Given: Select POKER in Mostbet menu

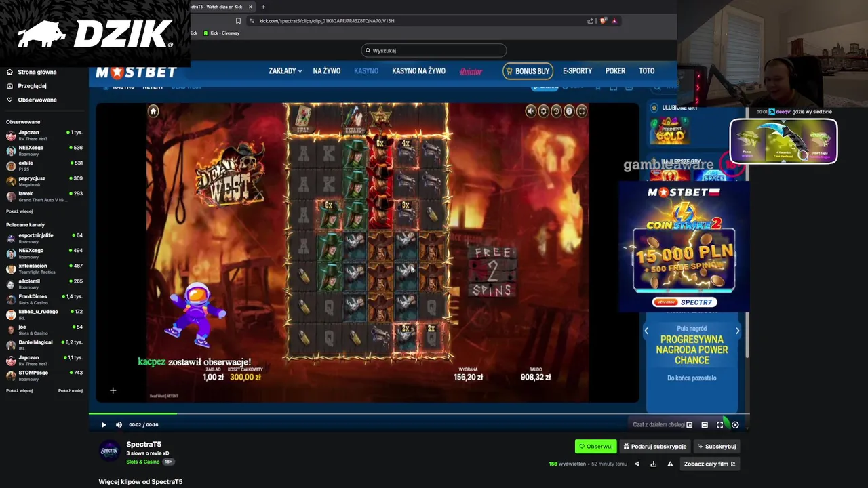Looking at the screenshot, I should pyautogui.click(x=615, y=71).
